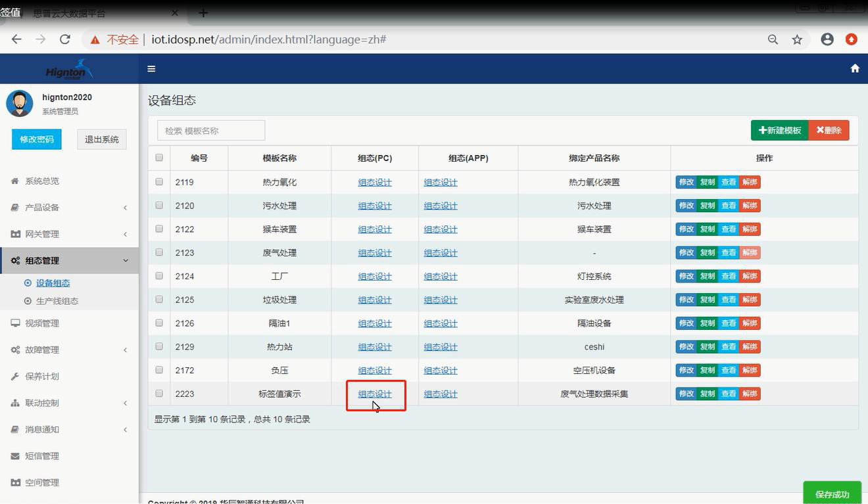Go back using browser back arrow

click(16, 39)
